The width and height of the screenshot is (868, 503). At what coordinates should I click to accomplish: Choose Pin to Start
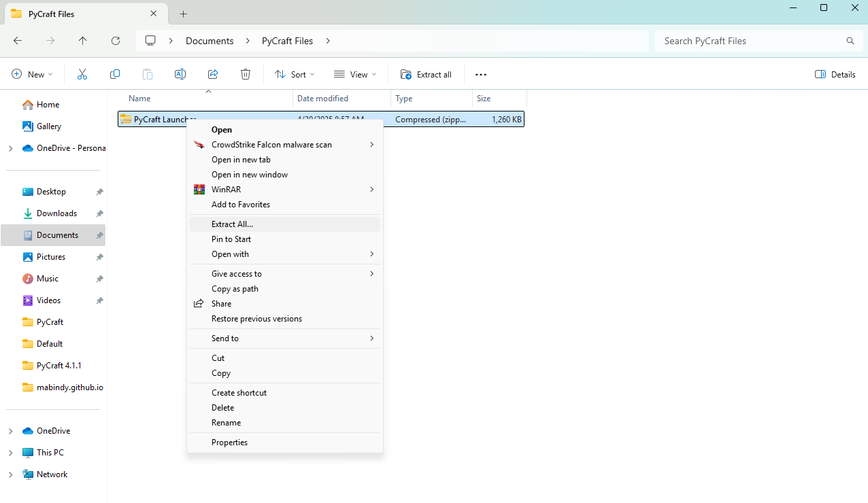point(285,239)
